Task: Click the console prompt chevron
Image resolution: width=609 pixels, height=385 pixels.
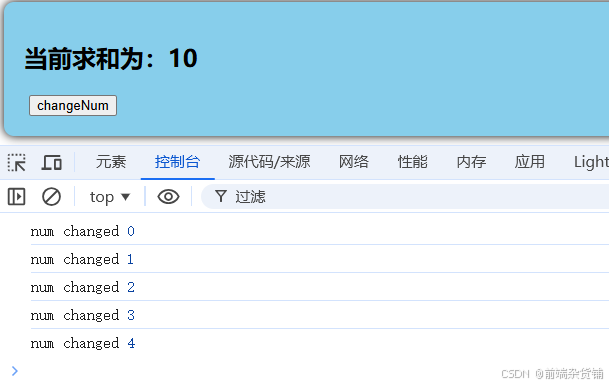Action: [15, 371]
